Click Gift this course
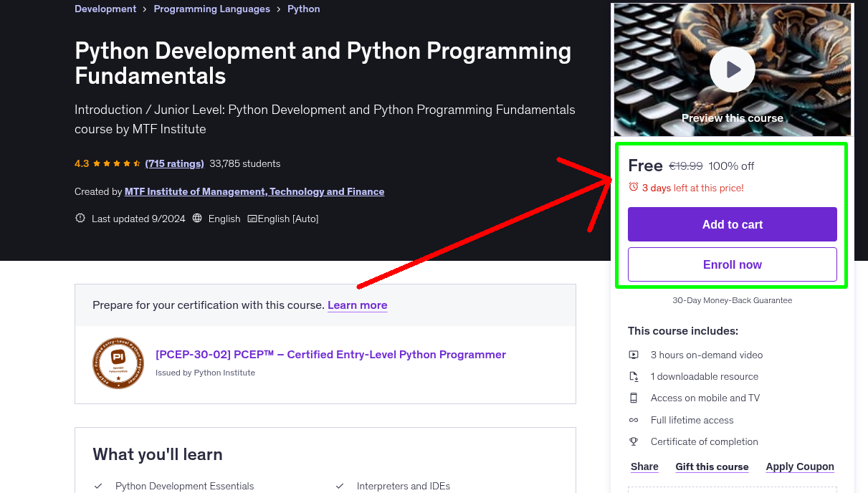This screenshot has width=868, height=493. 712,466
